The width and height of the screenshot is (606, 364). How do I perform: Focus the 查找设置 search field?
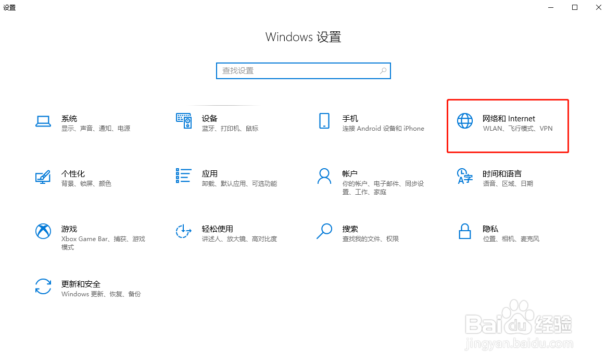tap(304, 71)
